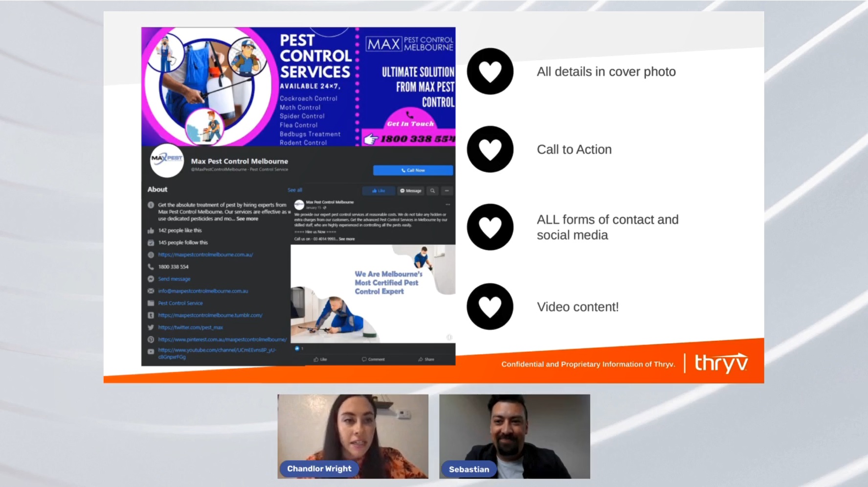
Task: Click the Call to Action bullet text
Action: (x=574, y=149)
